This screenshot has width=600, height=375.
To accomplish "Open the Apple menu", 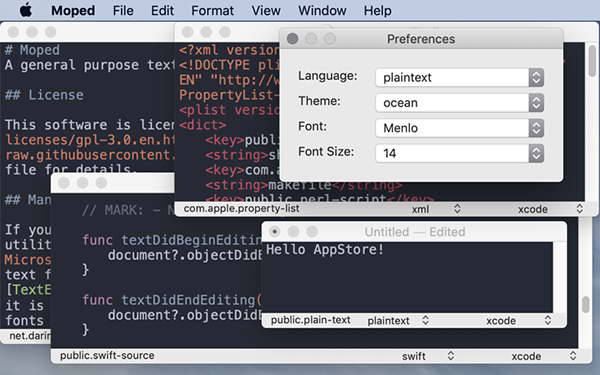I will point(26,10).
